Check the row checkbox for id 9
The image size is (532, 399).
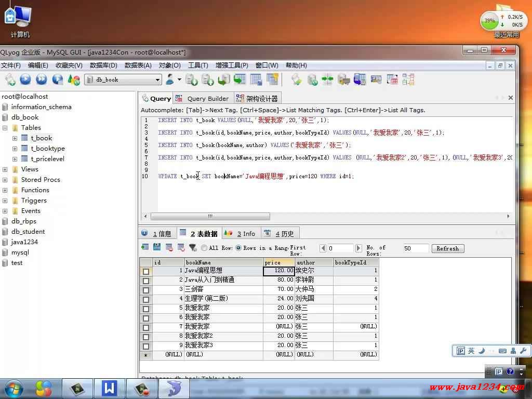click(x=146, y=347)
